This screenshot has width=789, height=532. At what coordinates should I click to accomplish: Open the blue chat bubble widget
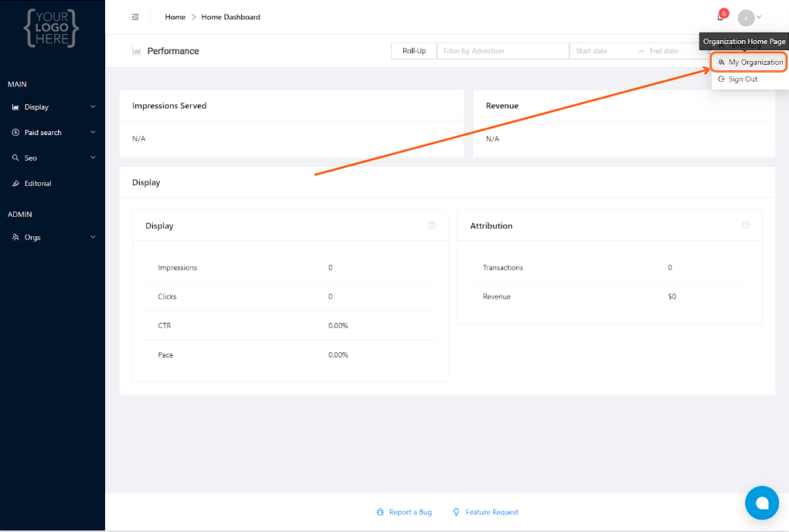[x=762, y=503]
